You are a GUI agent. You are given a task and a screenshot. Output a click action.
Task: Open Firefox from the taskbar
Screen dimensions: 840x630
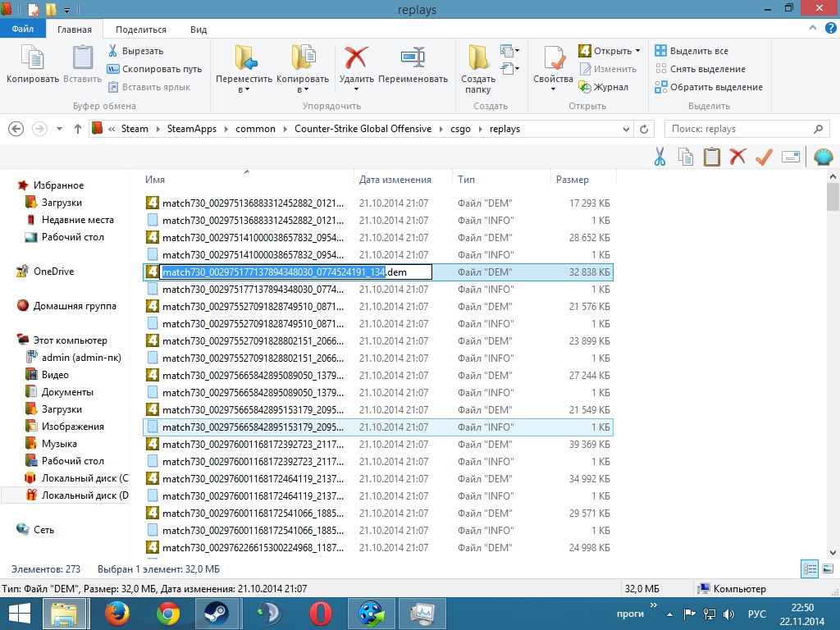(x=116, y=614)
